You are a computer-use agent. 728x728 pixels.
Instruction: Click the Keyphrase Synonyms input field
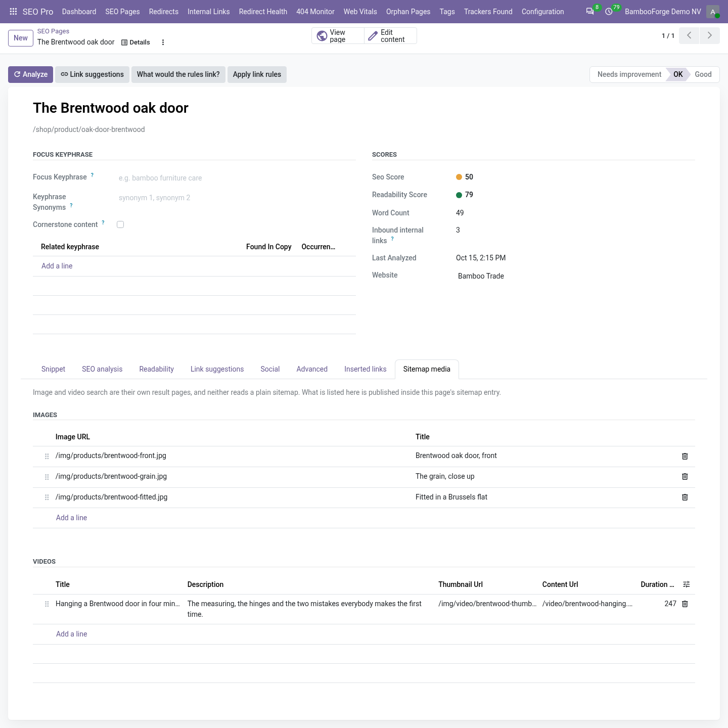(237, 198)
